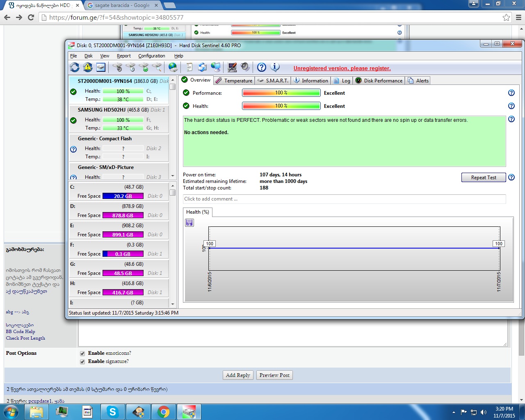Open the Configuration menu
This screenshot has width=525, height=420.
[151, 56]
